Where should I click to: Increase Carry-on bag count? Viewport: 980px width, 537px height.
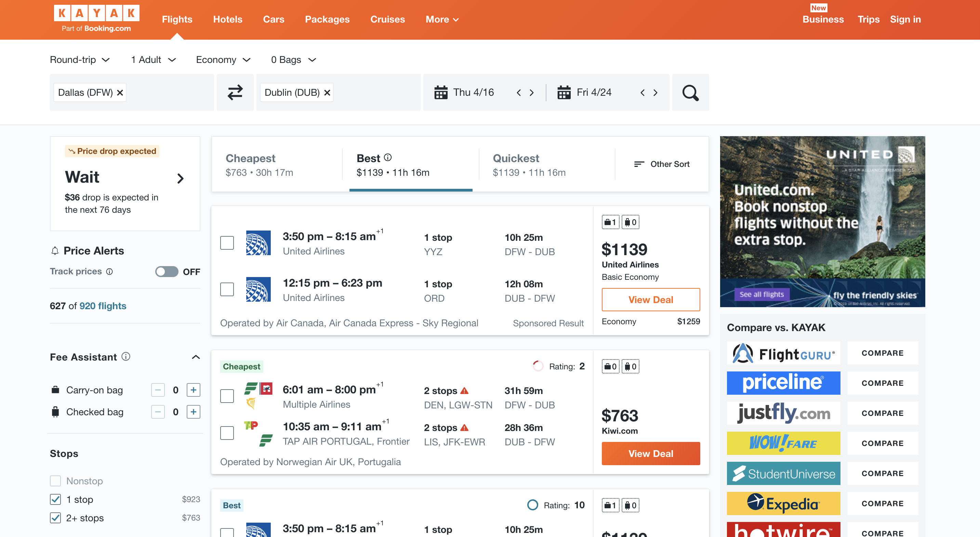pos(194,390)
